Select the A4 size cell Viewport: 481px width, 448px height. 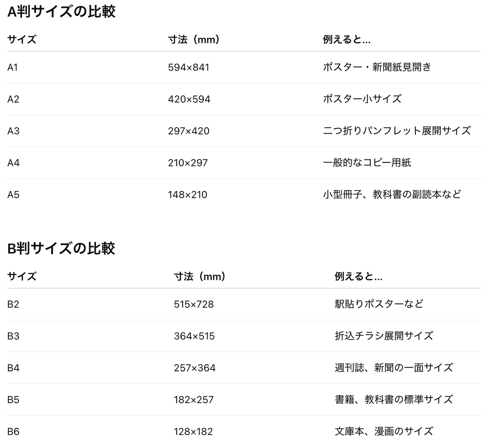(13, 163)
